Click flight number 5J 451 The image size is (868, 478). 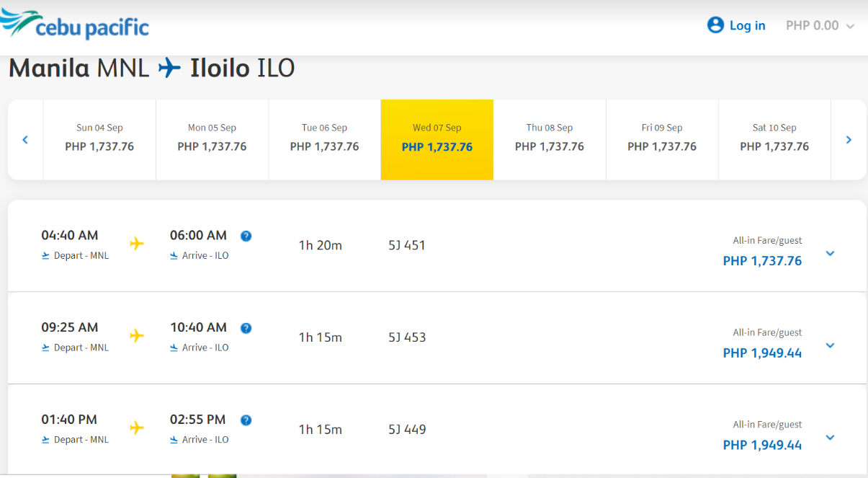click(x=407, y=245)
